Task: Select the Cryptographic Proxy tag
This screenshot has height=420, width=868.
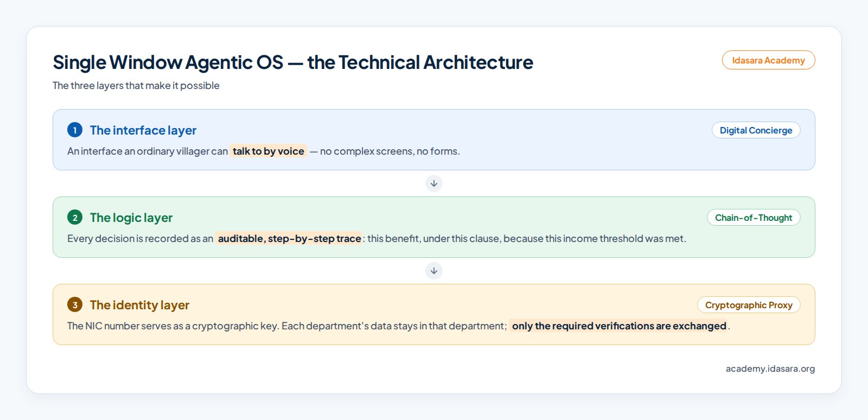Action: point(749,305)
